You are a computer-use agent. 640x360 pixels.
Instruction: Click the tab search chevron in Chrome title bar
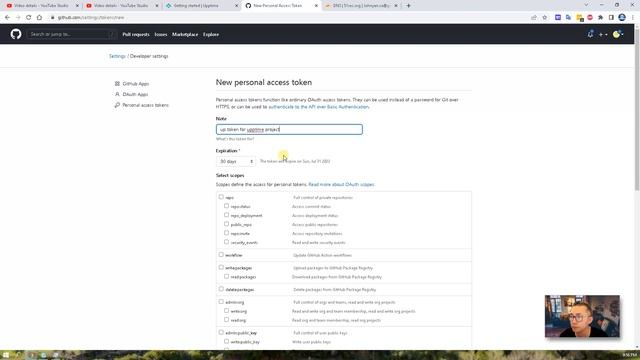coord(586,5)
